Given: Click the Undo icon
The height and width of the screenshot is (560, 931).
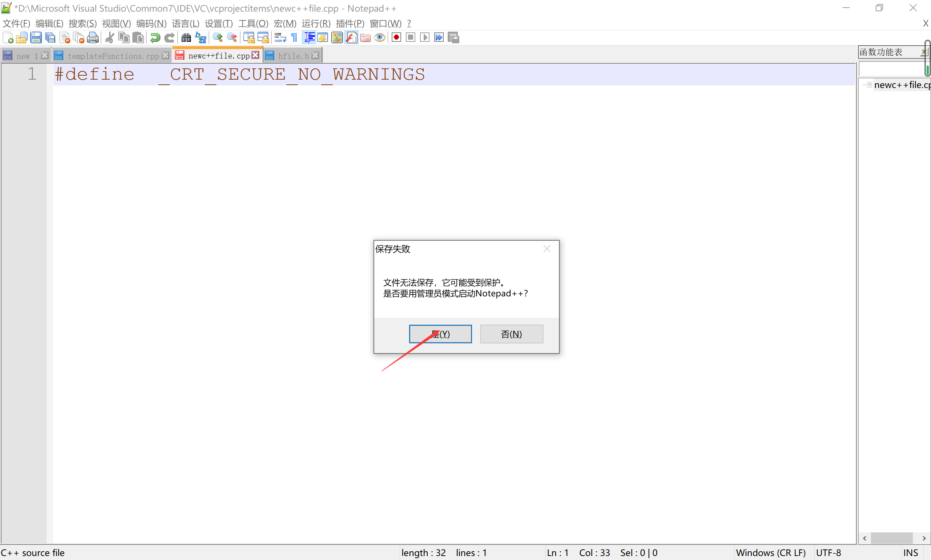Looking at the screenshot, I should [155, 37].
